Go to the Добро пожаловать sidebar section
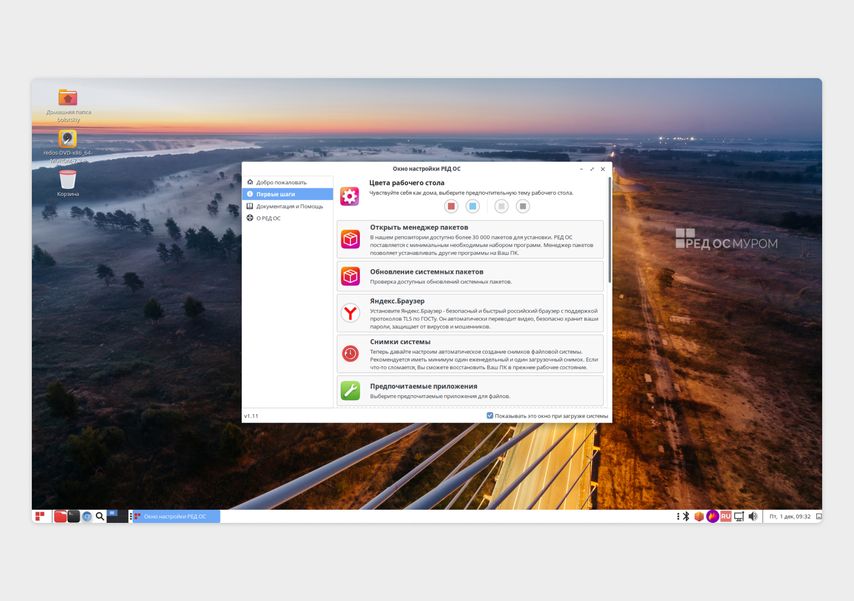The width and height of the screenshot is (854, 601). (x=288, y=182)
